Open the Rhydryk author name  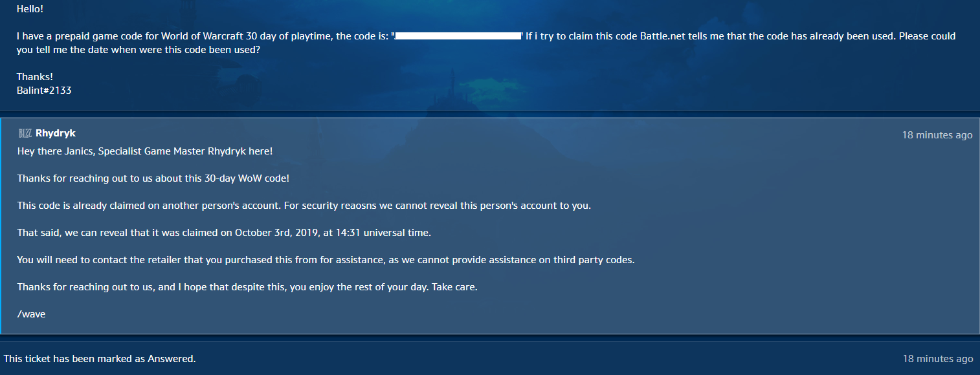[x=56, y=133]
